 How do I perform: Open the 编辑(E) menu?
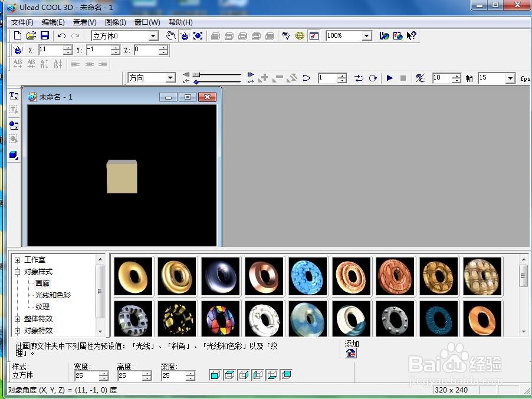pos(53,22)
